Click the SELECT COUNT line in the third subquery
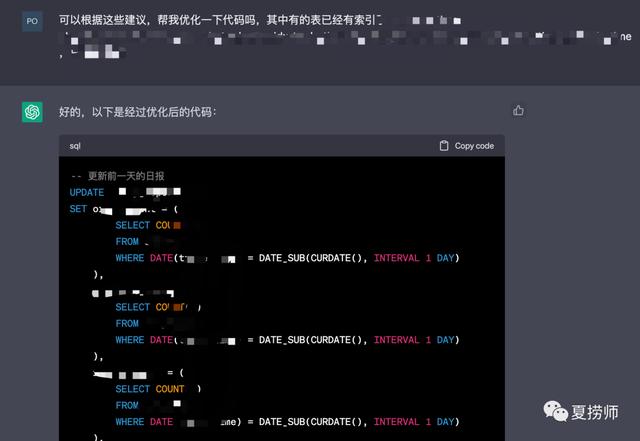 (158, 389)
